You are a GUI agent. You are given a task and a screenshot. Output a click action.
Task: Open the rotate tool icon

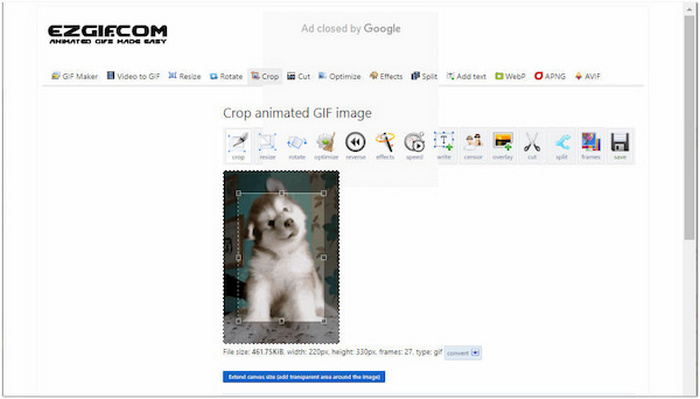[297, 146]
